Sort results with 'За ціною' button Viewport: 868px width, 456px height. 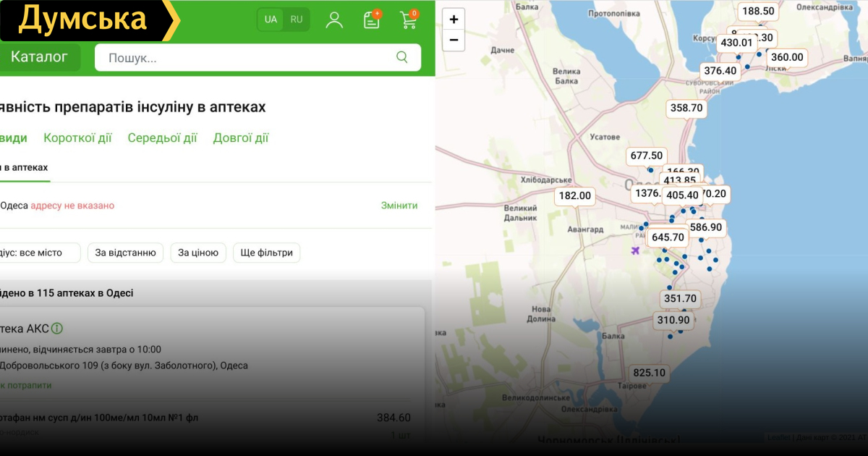(x=198, y=253)
